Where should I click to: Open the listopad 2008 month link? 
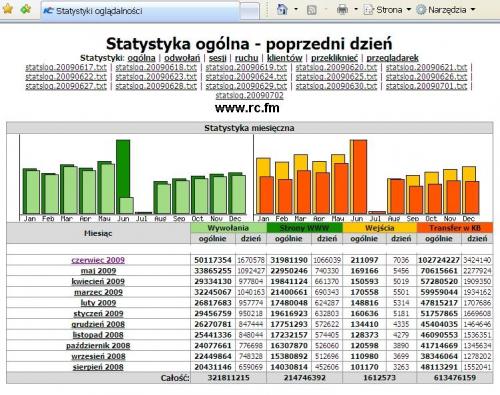pyautogui.click(x=98, y=335)
